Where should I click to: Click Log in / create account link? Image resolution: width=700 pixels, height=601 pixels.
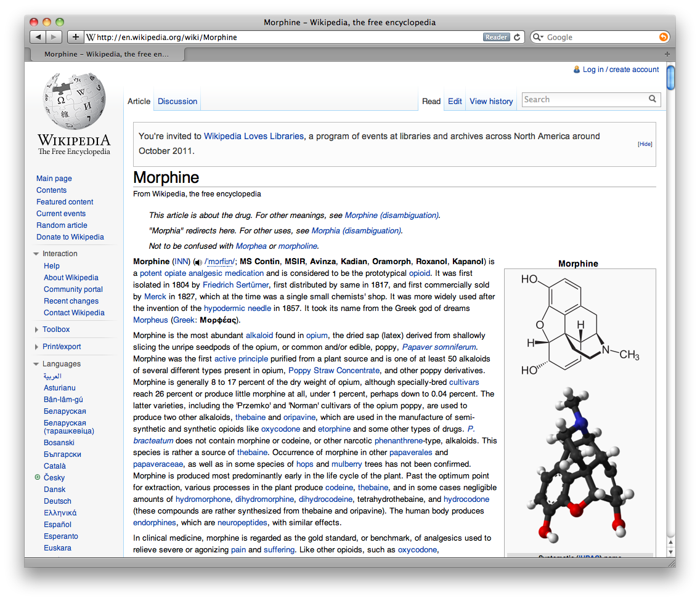[621, 70]
